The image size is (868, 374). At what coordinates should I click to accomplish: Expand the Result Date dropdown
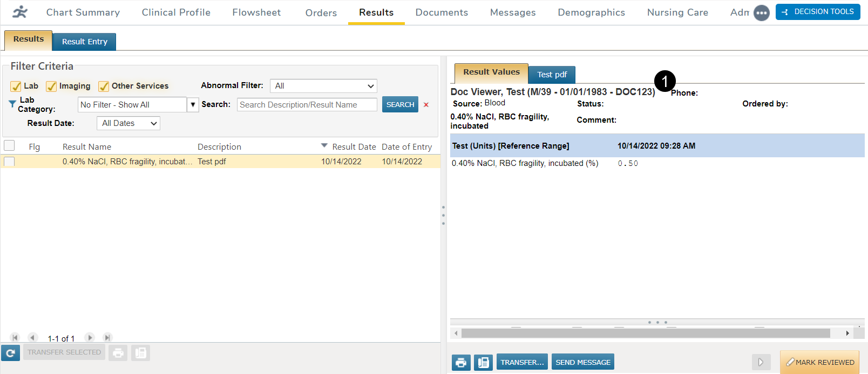pyautogui.click(x=128, y=123)
